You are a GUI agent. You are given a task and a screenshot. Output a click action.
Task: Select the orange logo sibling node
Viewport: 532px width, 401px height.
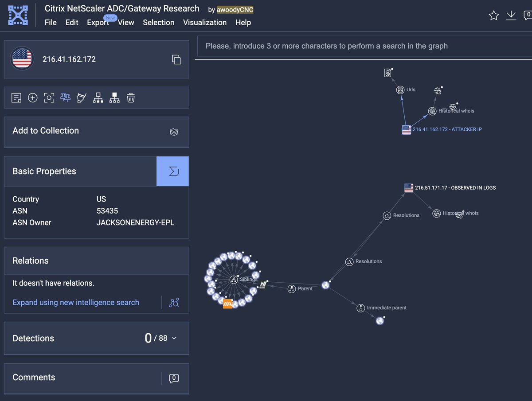(x=227, y=304)
